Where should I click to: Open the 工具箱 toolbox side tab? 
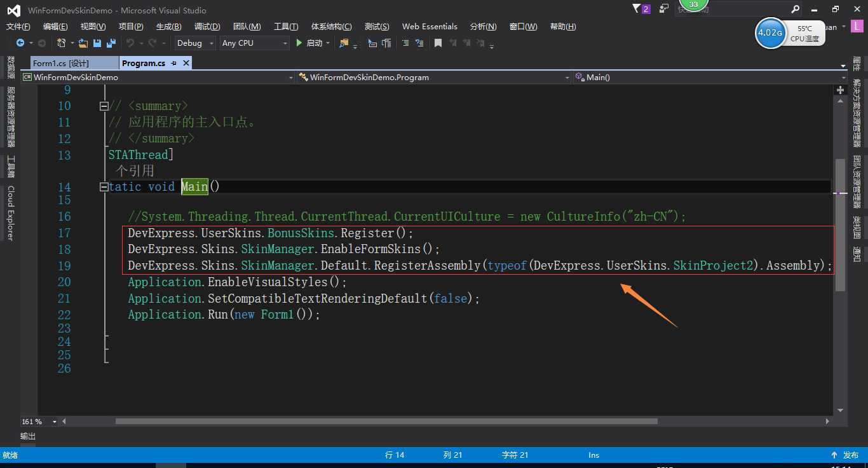click(x=10, y=167)
